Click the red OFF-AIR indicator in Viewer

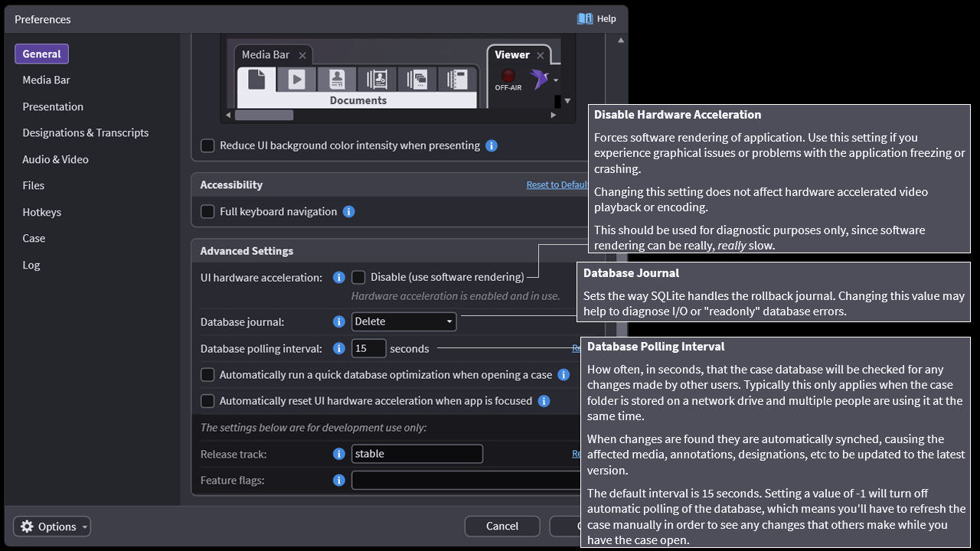pyautogui.click(x=508, y=75)
